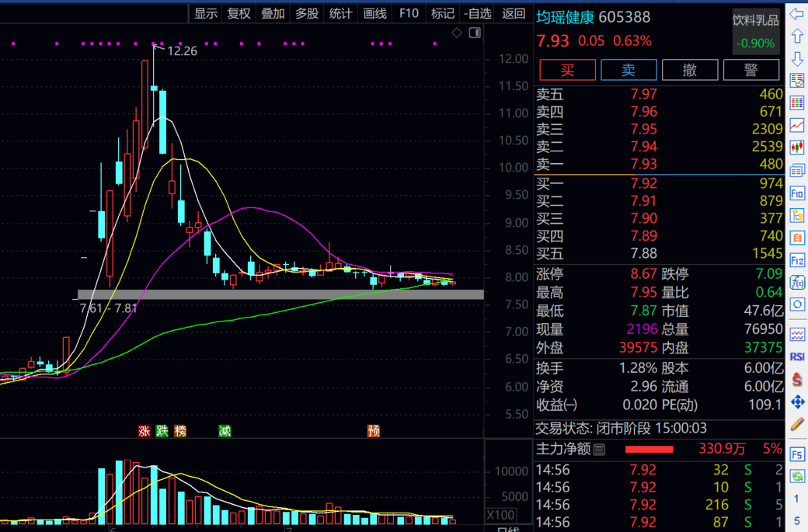Click the blue 卖 sell button
The height and width of the screenshot is (532, 808).
click(629, 70)
